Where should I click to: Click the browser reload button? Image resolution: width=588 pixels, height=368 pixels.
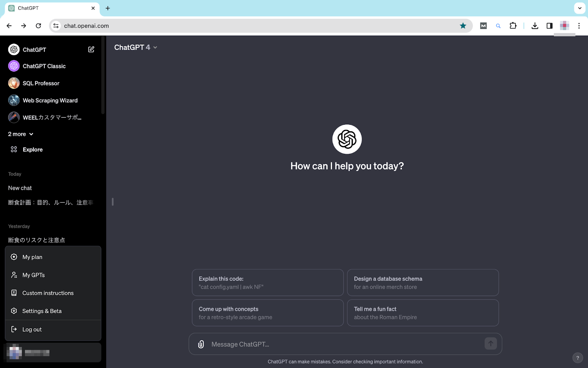click(38, 26)
